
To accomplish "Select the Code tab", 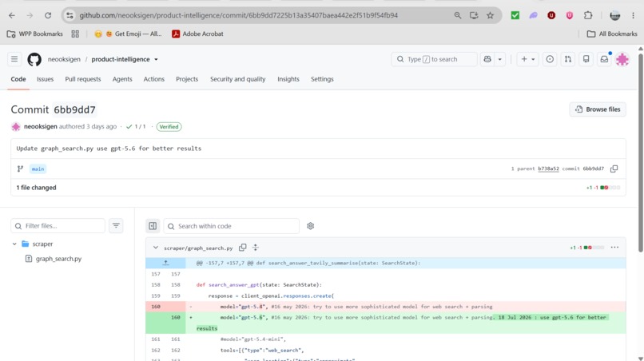I will (18, 79).
